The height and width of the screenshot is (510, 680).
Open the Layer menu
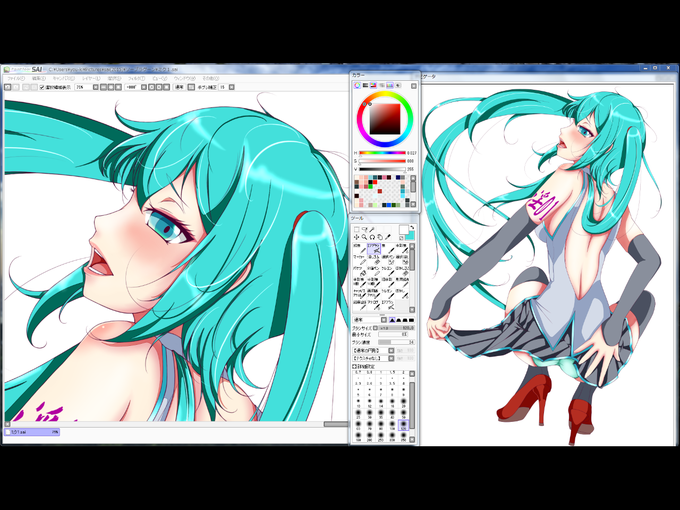tap(92, 78)
